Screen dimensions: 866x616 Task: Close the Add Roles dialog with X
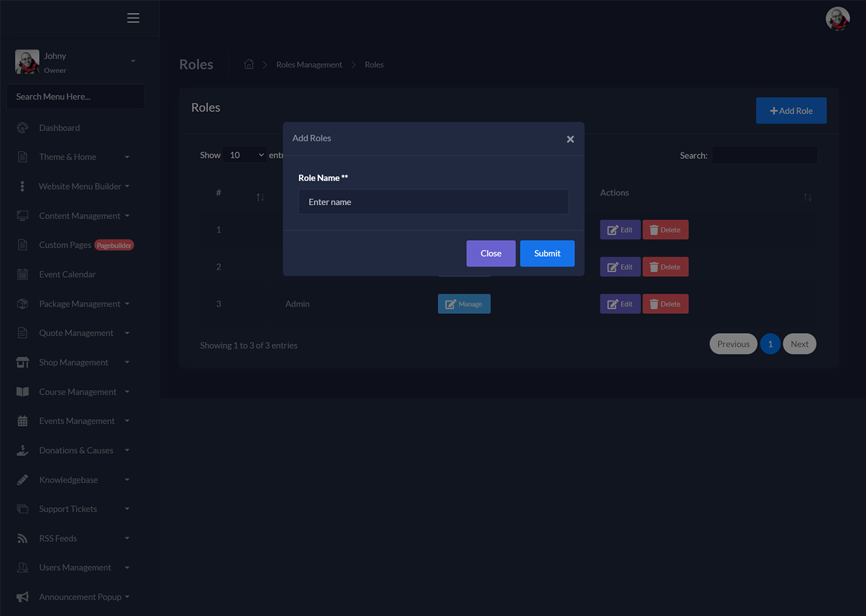coord(570,139)
